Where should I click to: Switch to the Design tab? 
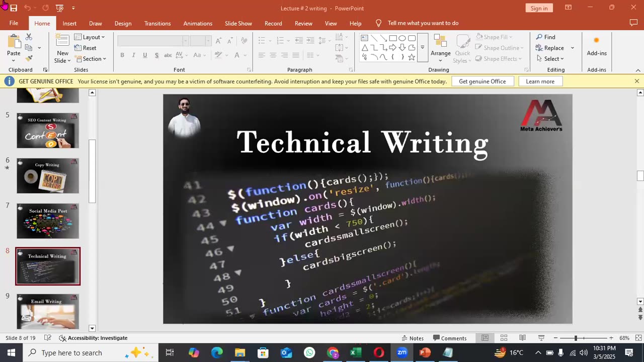(x=123, y=23)
